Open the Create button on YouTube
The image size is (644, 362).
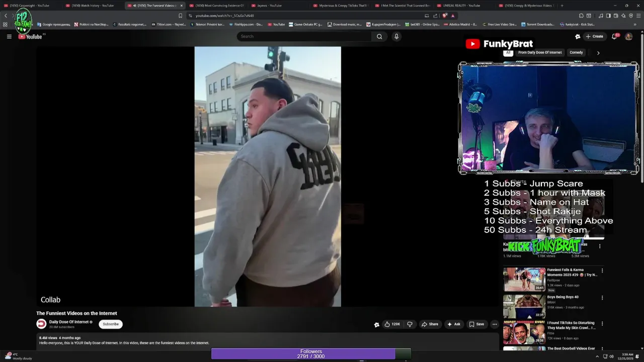pyautogui.click(x=595, y=36)
